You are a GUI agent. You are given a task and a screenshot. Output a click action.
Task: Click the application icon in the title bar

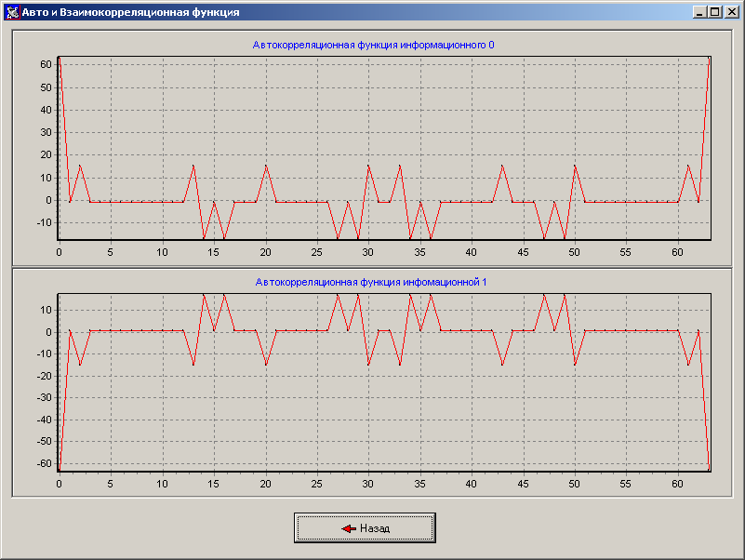coord(13,12)
